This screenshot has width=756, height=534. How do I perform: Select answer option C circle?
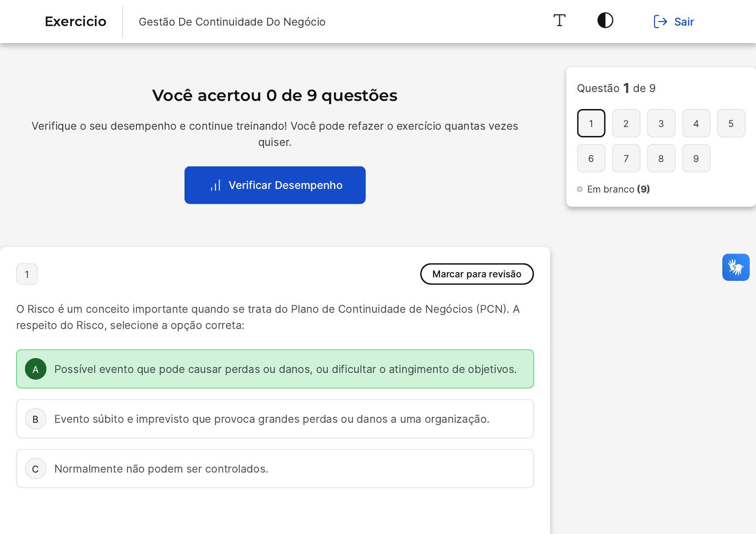coord(36,469)
